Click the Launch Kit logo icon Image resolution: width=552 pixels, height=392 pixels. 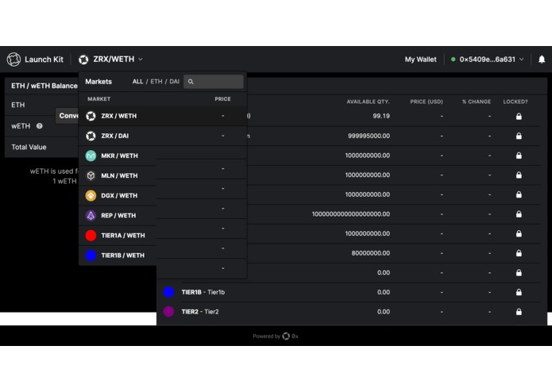point(14,60)
